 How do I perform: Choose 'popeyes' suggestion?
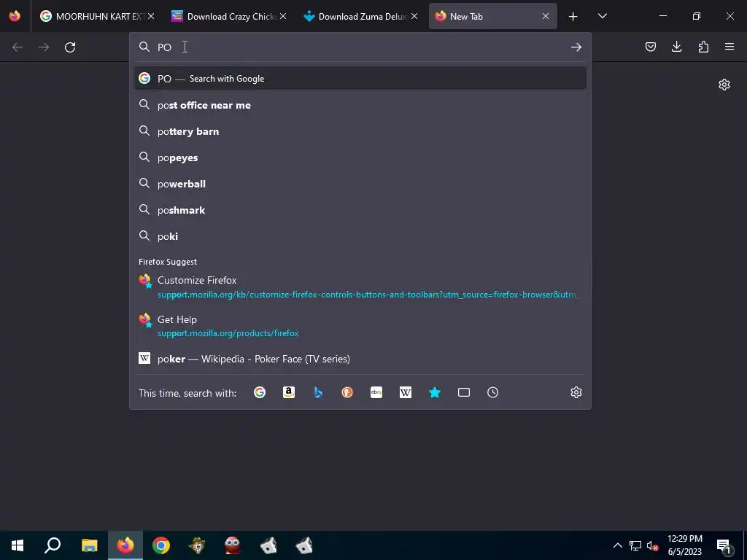(360, 157)
